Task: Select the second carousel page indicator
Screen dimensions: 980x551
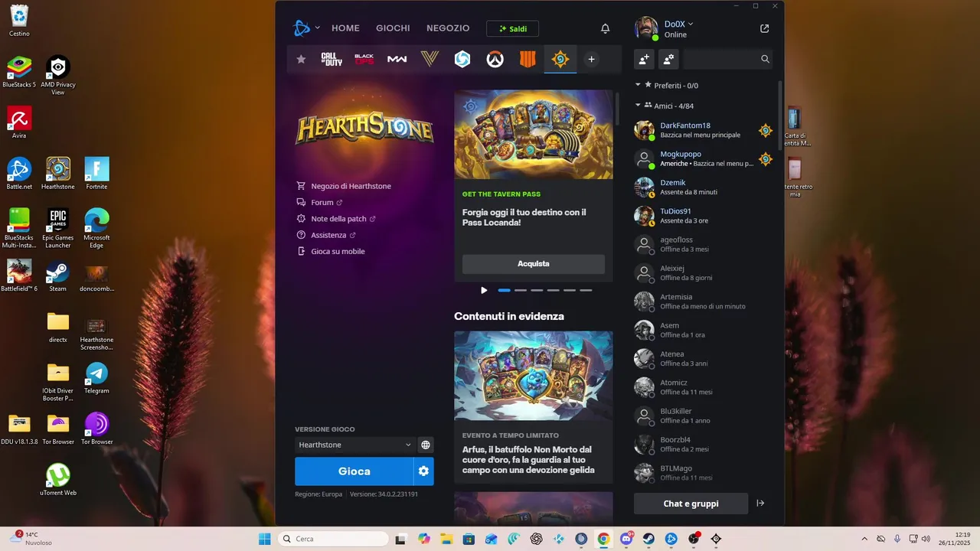Action: 521,290
